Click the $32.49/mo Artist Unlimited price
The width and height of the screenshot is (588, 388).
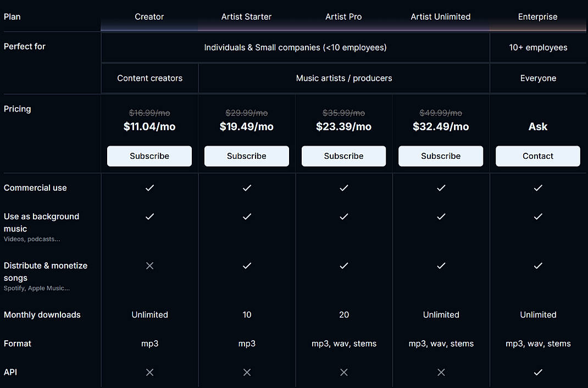(441, 127)
